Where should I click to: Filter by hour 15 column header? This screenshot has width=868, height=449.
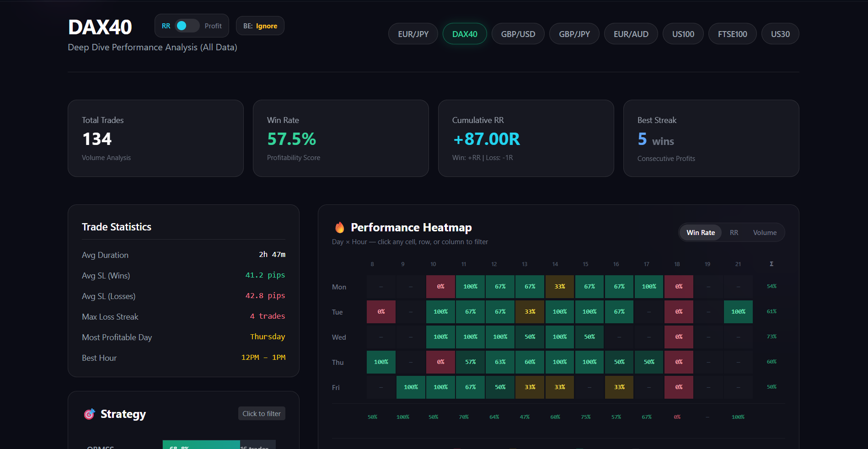[x=585, y=264]
